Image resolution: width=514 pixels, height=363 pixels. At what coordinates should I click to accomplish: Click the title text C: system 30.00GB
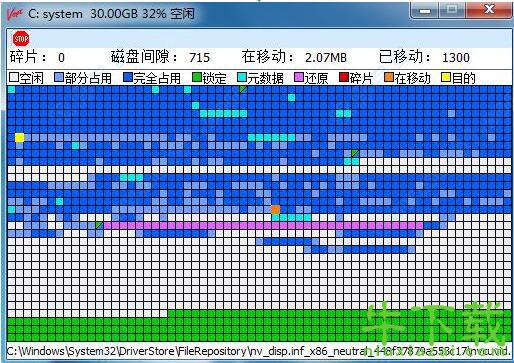pyautogui.click(x=84, y=14)
